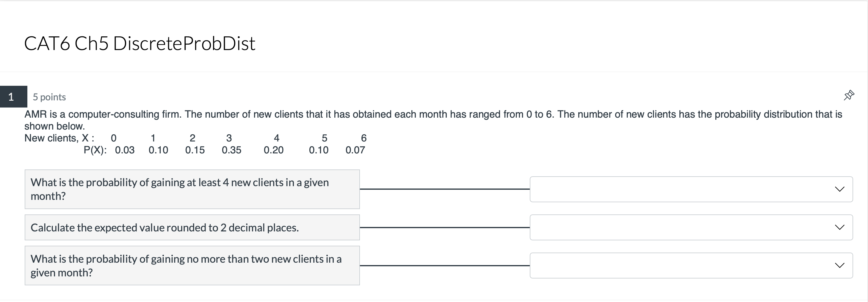The width and height of the screenshot is (868, 302).
Task: Click probability value 0.03 in the table
Action: pyautogui.click(x=125, y=150)
